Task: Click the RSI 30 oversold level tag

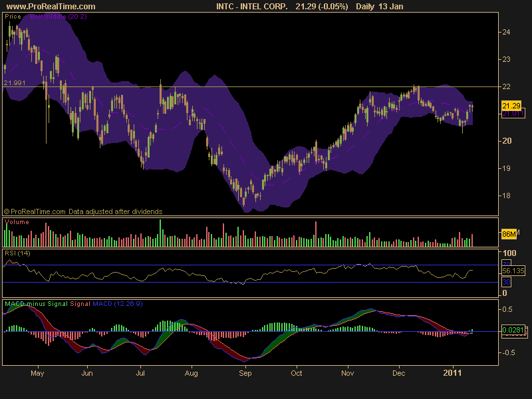Action: pos(505,282)
